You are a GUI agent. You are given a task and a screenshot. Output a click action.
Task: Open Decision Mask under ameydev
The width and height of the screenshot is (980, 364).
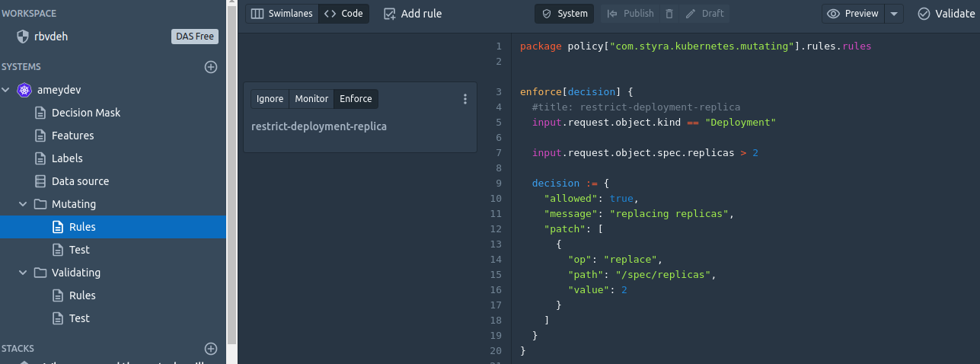click(x=85, y=113)
